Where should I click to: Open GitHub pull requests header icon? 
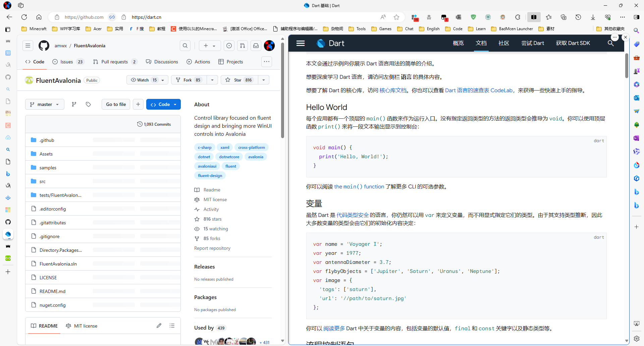(x=243, y=46)
